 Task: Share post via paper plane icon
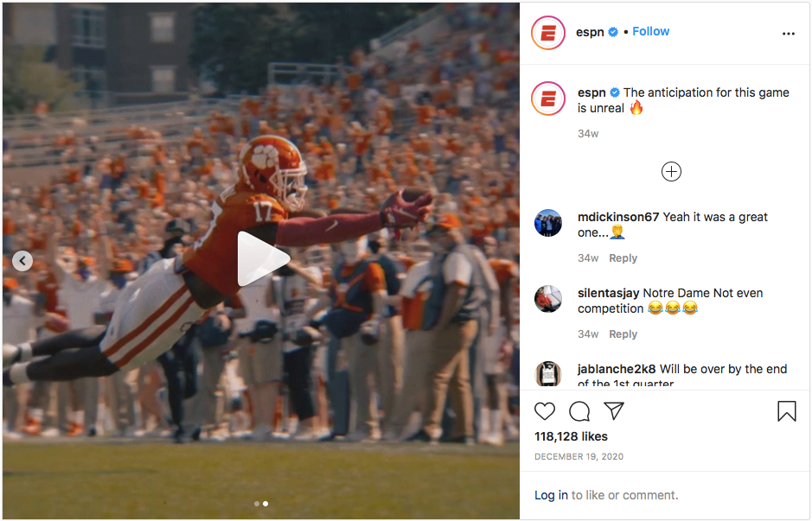tap(614, 411)
